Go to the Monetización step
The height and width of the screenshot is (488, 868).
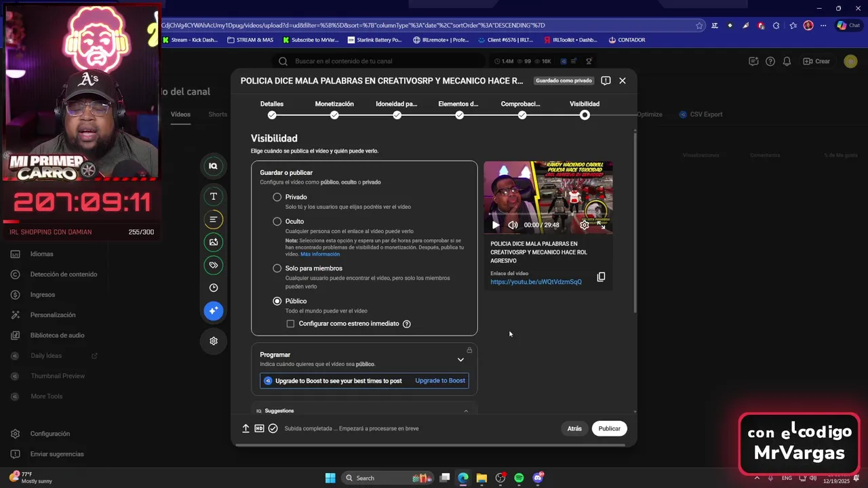(x=334, y=109)
